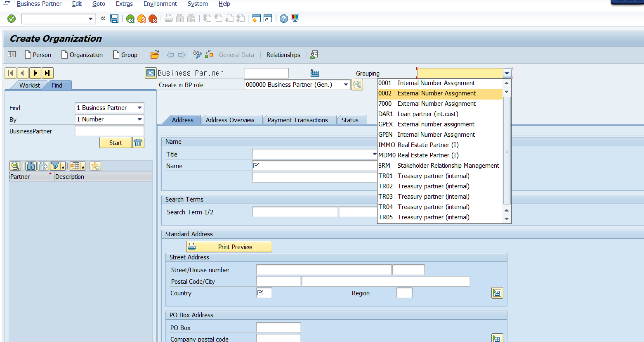Click the green Back arrow icon
644x342 pixels.
point(130,19)
